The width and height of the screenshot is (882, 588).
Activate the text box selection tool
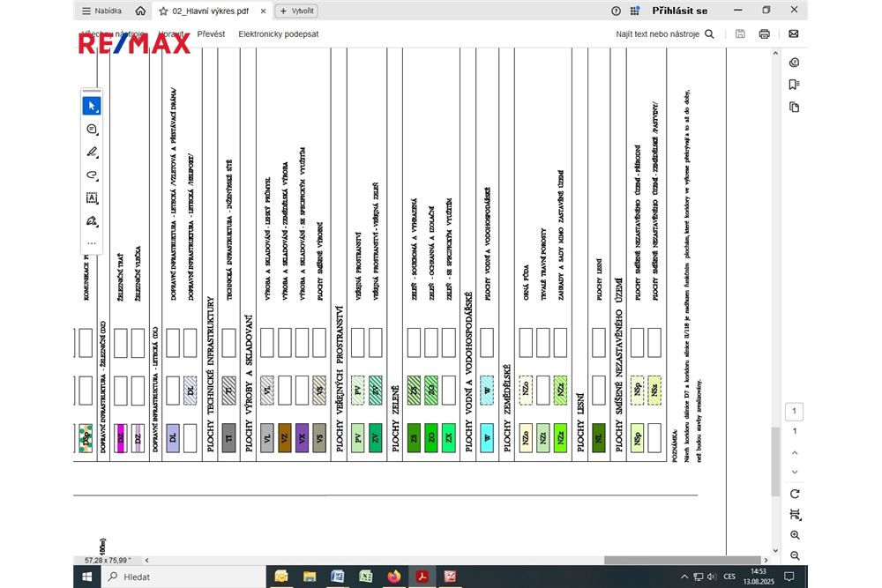92,197
